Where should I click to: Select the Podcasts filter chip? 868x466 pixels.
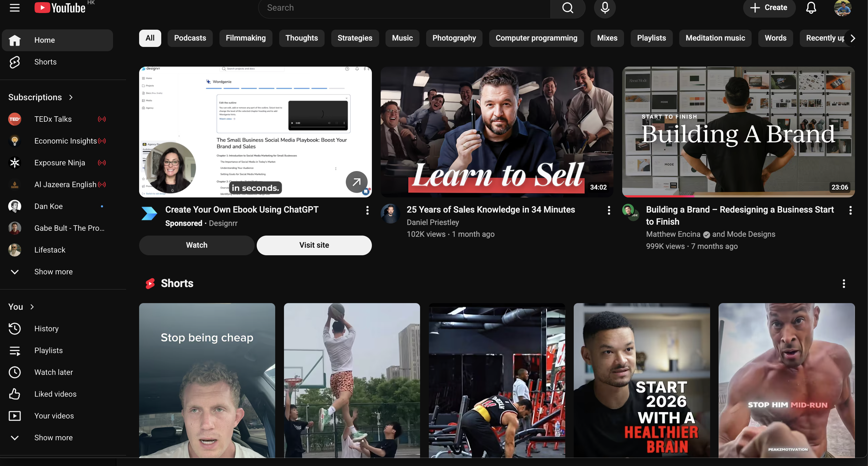pos(190,38)
